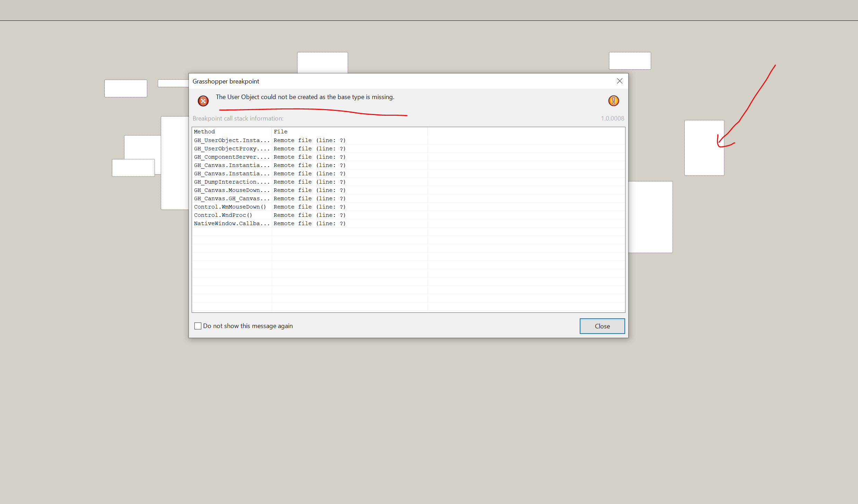This screenshot has height=504, width=858.
Task: Click the red error icon in dialog
Action: click(203, 101)
